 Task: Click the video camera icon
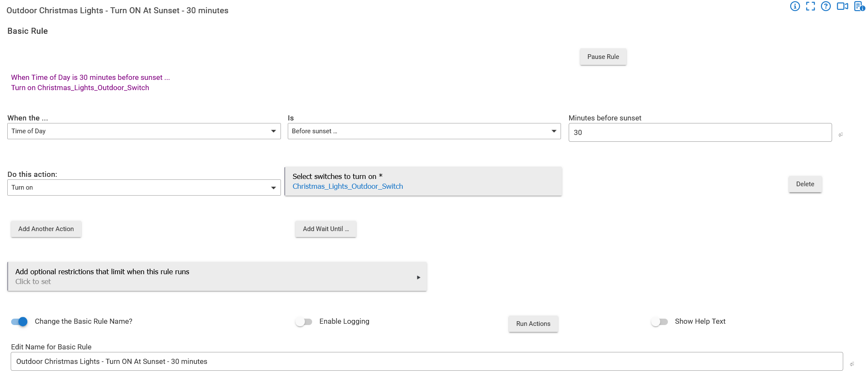842,6
